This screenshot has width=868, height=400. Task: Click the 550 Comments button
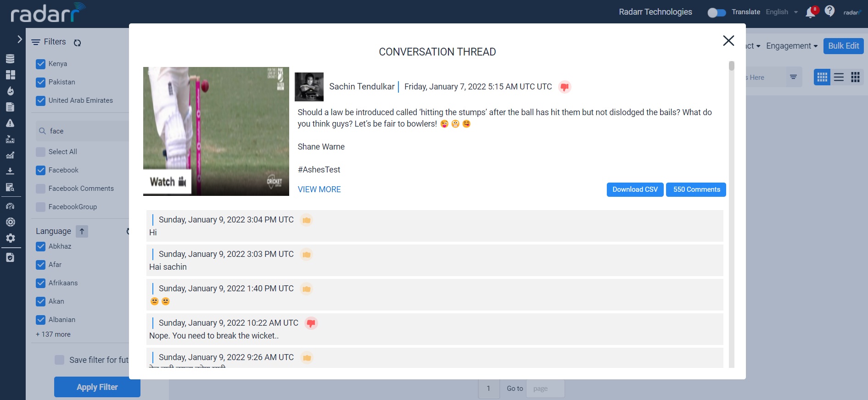click(696, 189)
